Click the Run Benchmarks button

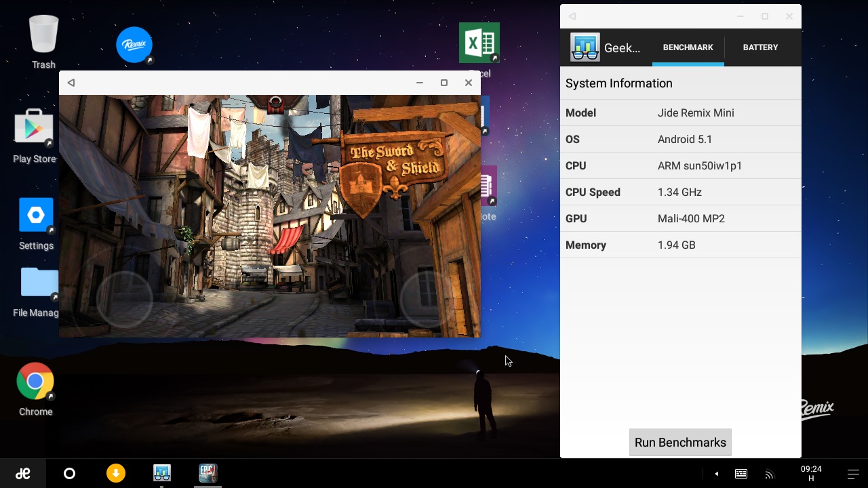click(680, 442)
